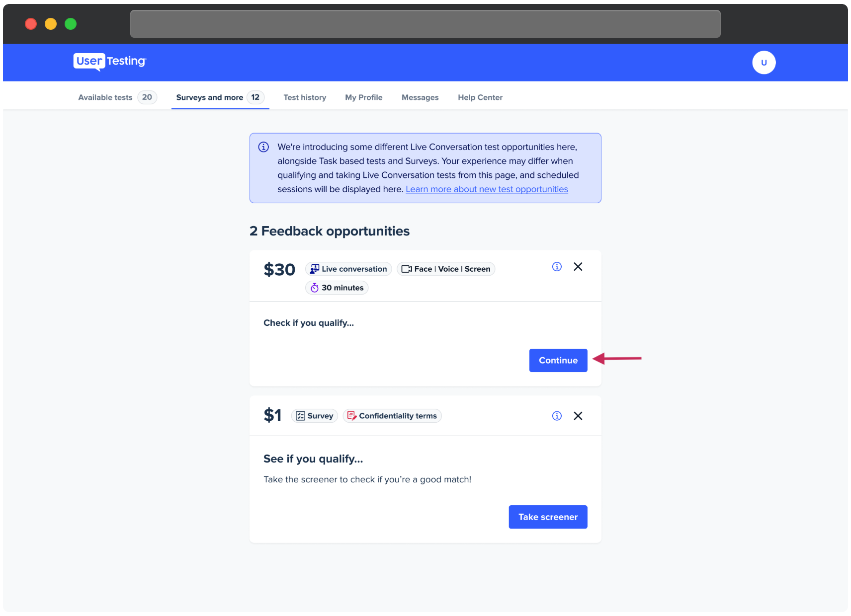Image resolution: width=851 pixels, height=616 pixels.
Task: Switch to the Available tests tab
Action: tap(117, 97)
